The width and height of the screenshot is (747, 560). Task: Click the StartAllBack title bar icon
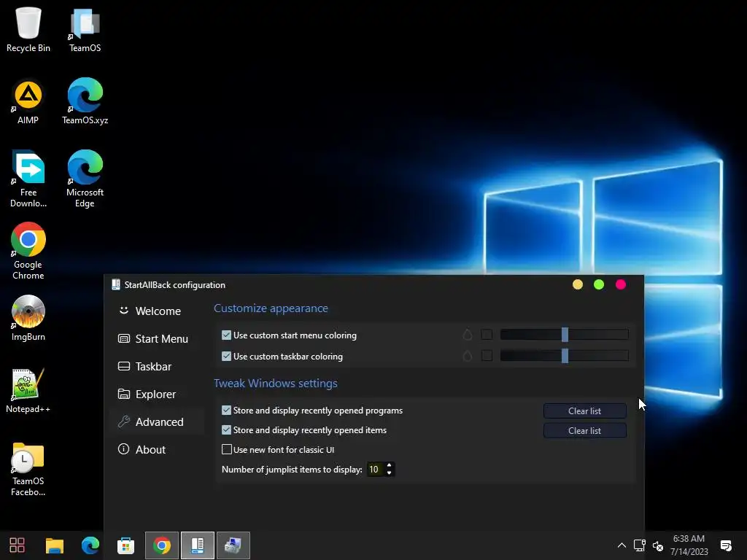coord(116,285)
